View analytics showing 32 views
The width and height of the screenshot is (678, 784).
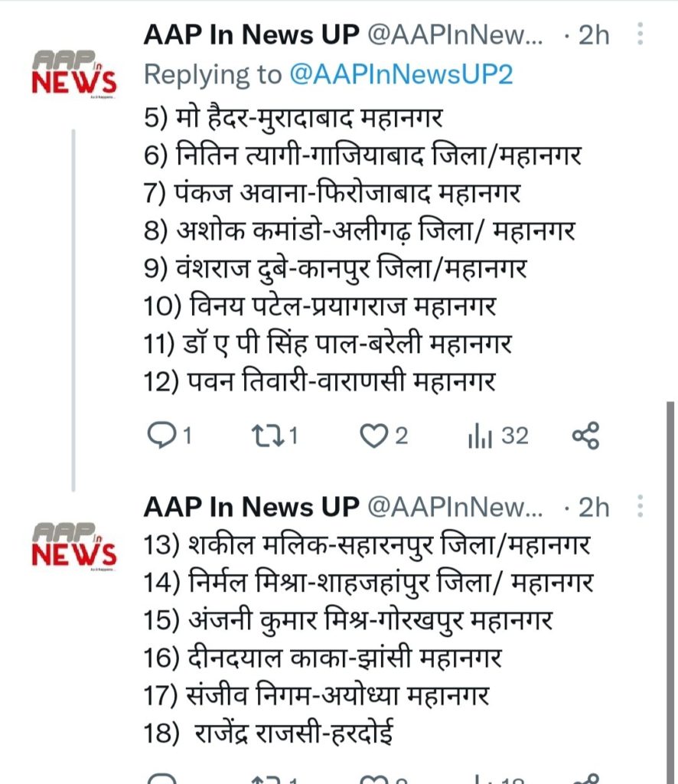[498, 436]
